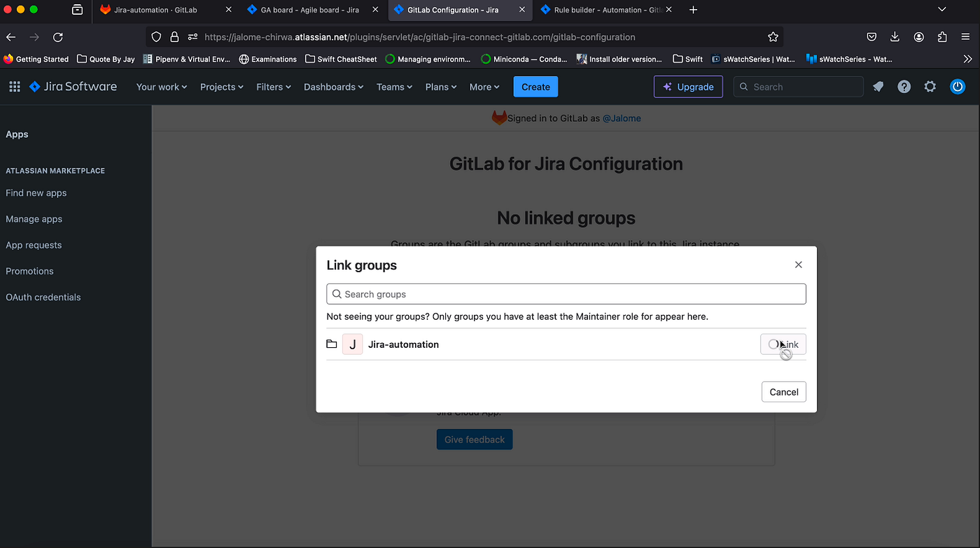Click the Firefox View tab icon

tap(77, 10)
